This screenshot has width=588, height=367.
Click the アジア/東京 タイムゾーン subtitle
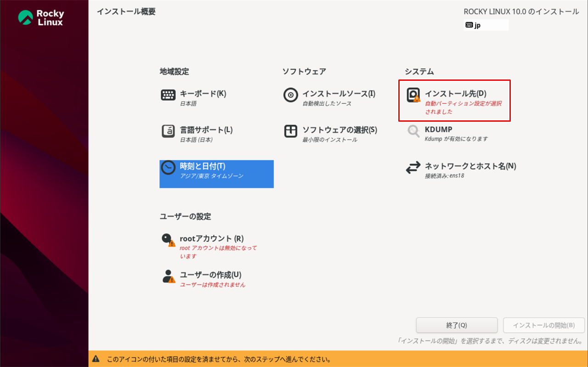tap(211, 176)
